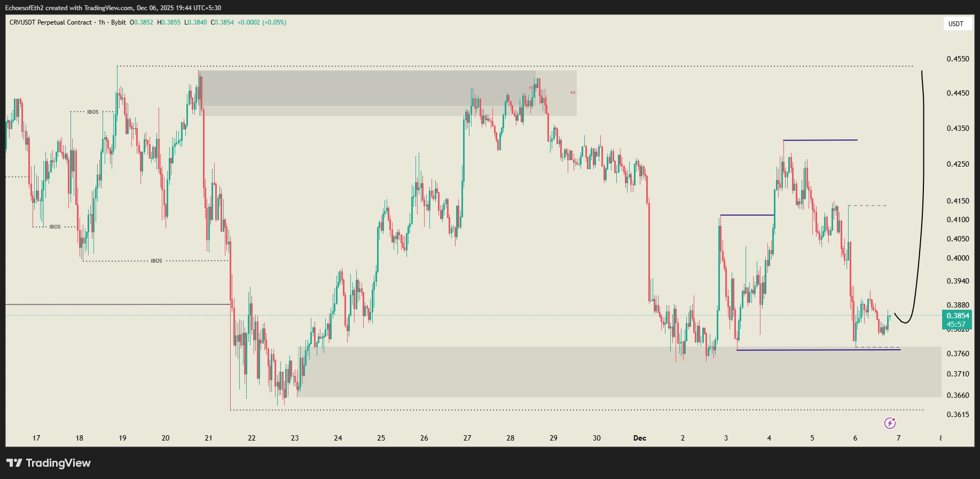Click date 5 on the time axis

coord(812,438)
